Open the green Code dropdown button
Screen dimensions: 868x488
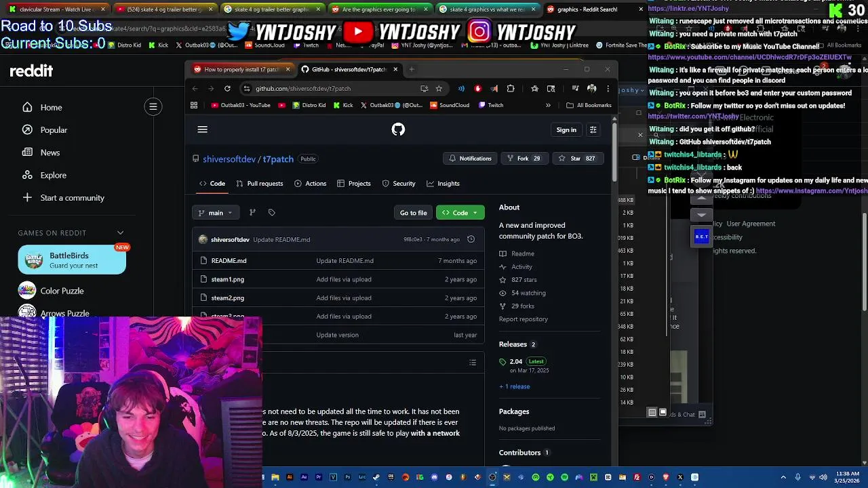point(460,213)
